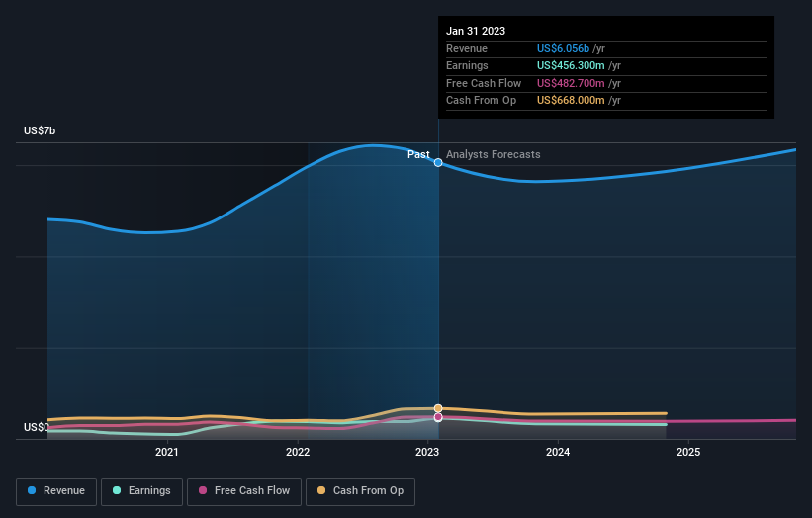The height and width of the screenshot is (518, 812).
Task: Click the 2022 x-axis label
Action: [x=298, y=453]
